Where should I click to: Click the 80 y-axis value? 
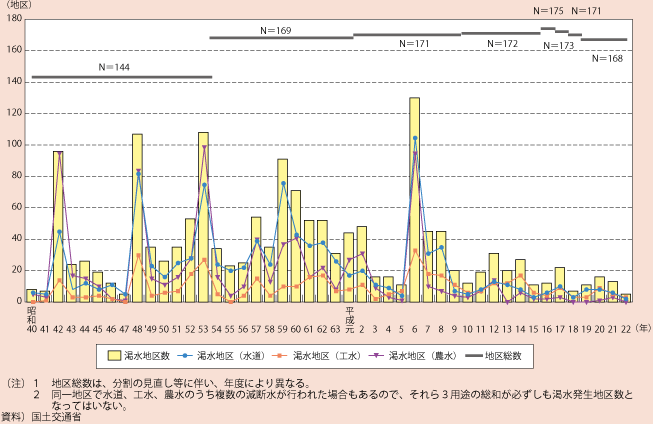point(17,176)
